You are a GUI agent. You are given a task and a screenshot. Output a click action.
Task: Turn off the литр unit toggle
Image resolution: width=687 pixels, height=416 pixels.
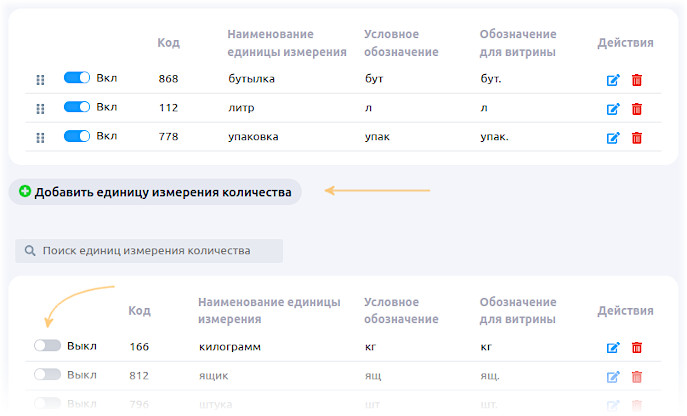point(77,107)
